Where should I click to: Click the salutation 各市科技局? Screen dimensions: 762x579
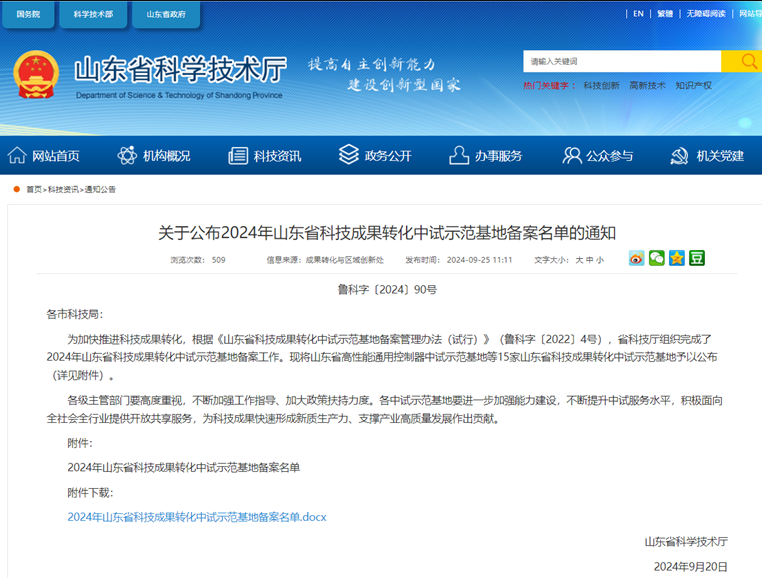[x=74, y=315]
